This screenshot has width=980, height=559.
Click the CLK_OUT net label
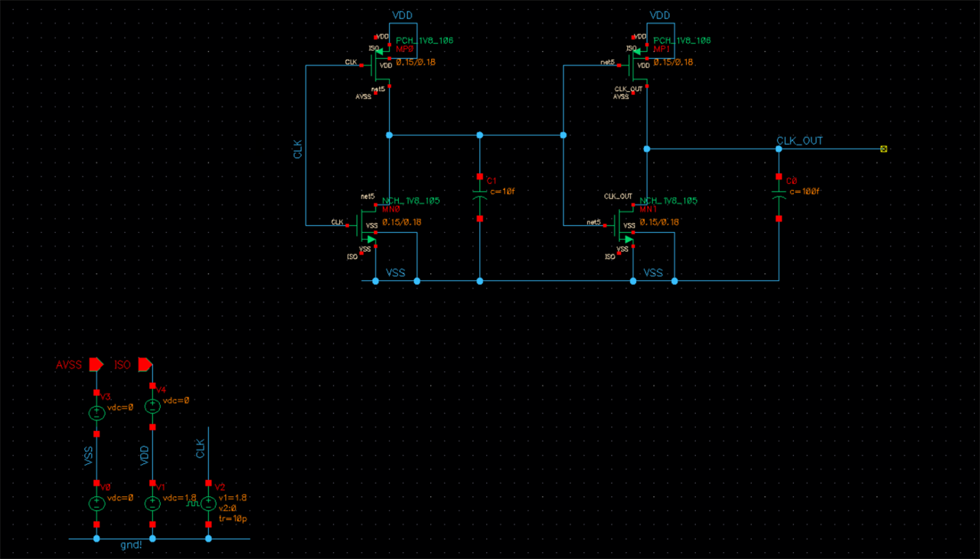(x=799, y=141)
